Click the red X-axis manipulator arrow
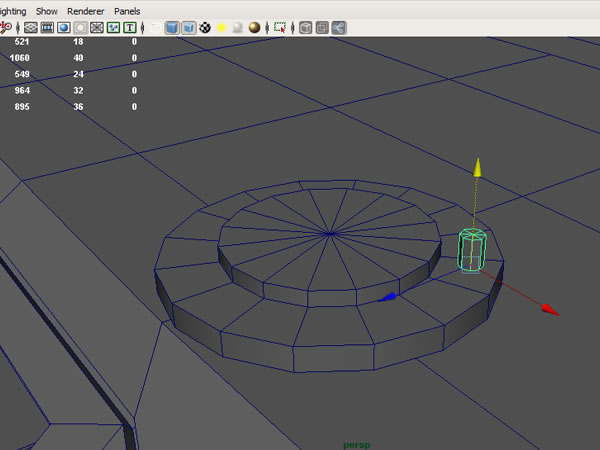The height and width of the screenshot is (450, 600). coord(549,310)
